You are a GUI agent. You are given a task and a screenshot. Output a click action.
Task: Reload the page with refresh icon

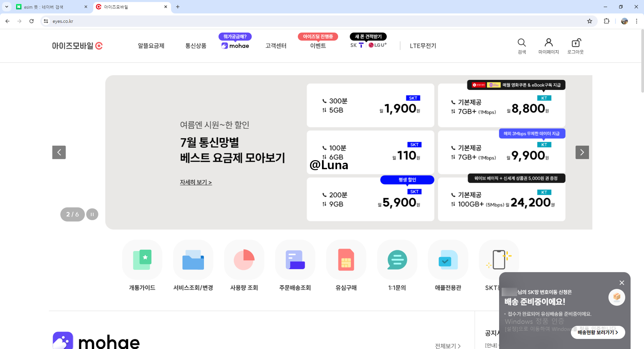click(x=31, y=21)
